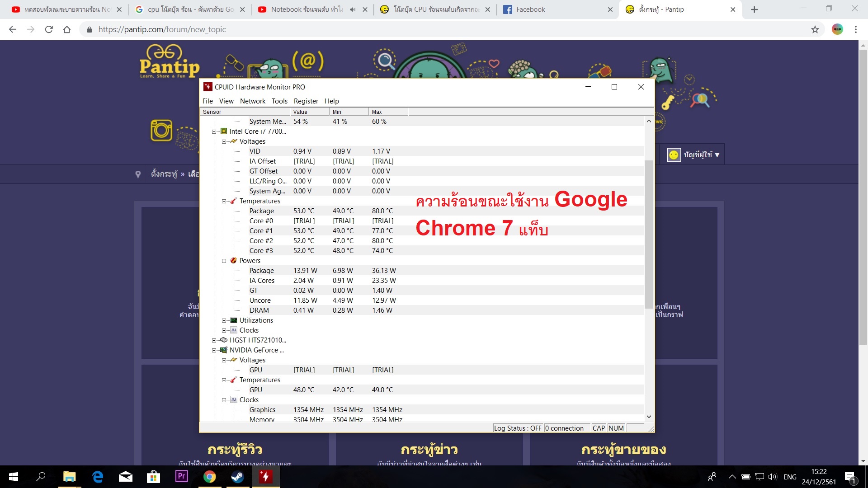Expand the Utilizations section
Image resolution: width=868 pixels, height=488 pixels.
click(224, 320)
